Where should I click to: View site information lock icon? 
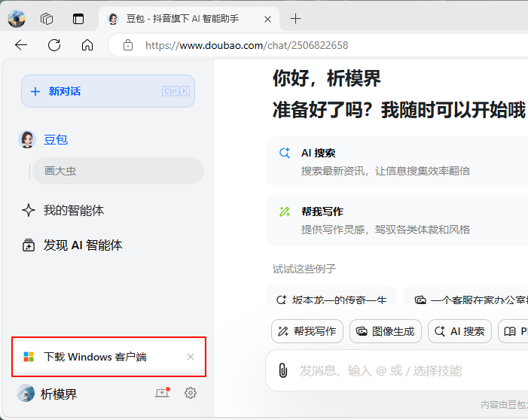click(128, 44)
